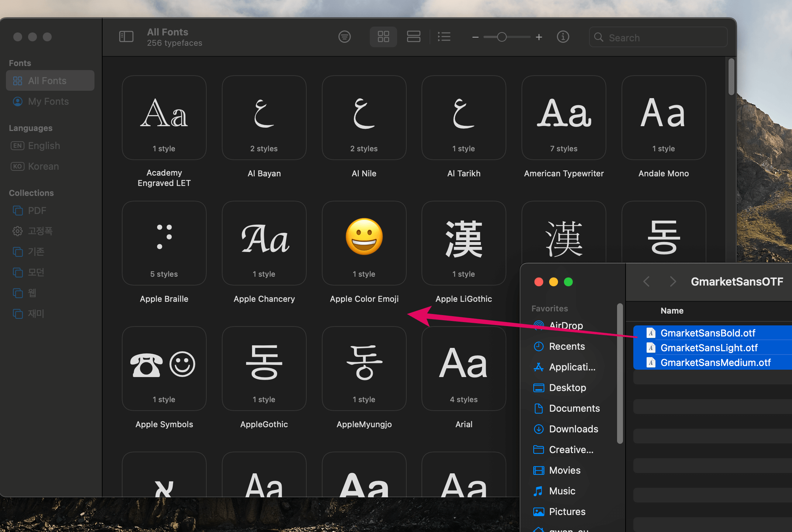Open the filter options circle icon
792x532 pixels.
(344, 37)
